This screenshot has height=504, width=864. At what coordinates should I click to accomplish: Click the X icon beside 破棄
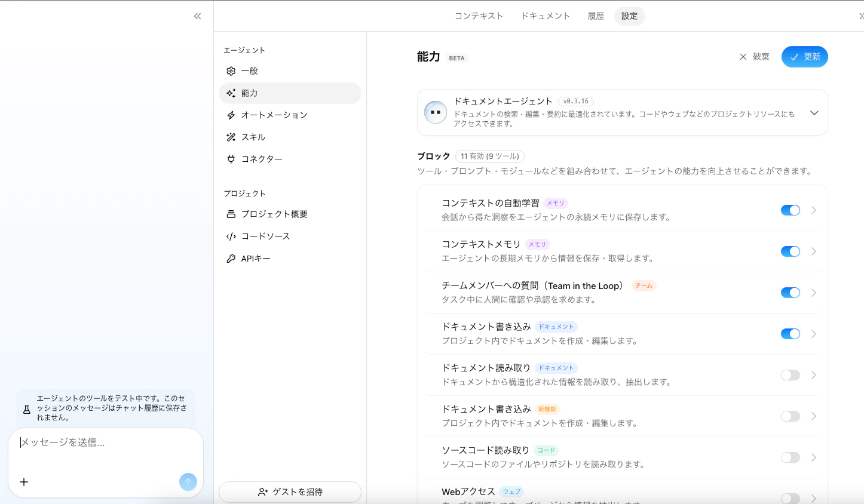[743, 57]
